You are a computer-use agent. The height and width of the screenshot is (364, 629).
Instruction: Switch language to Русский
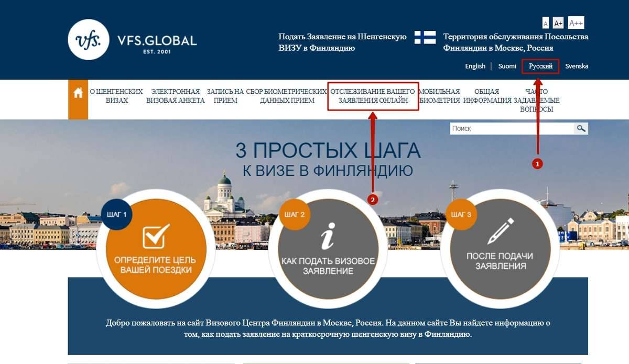(540, 67)
